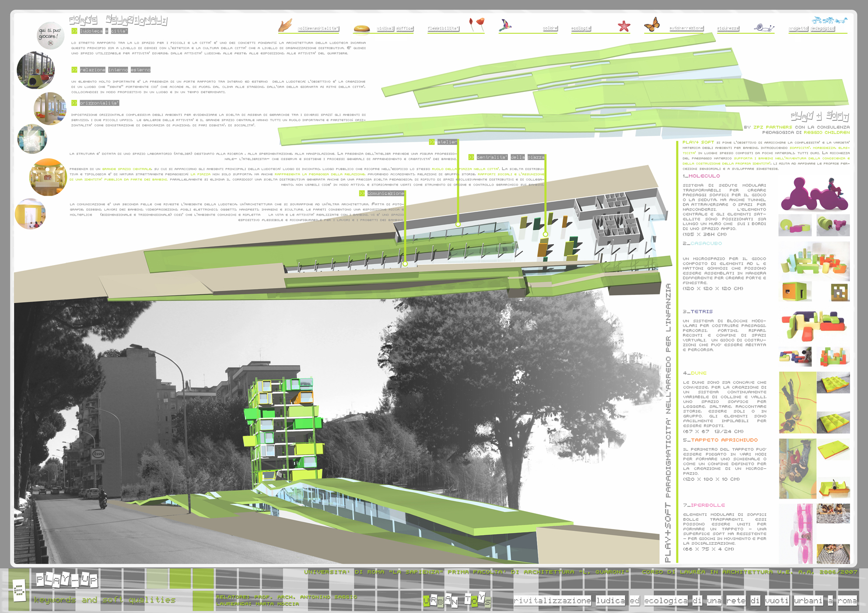Click the colorful hummingbird icon
The height and width of the screenshot is (613, 868).
[x=505, y=25]
